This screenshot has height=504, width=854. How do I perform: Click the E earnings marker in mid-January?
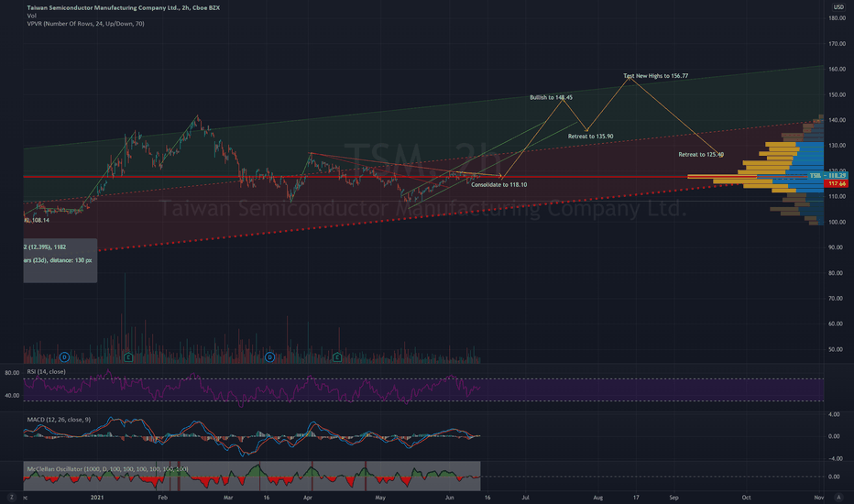128,357
